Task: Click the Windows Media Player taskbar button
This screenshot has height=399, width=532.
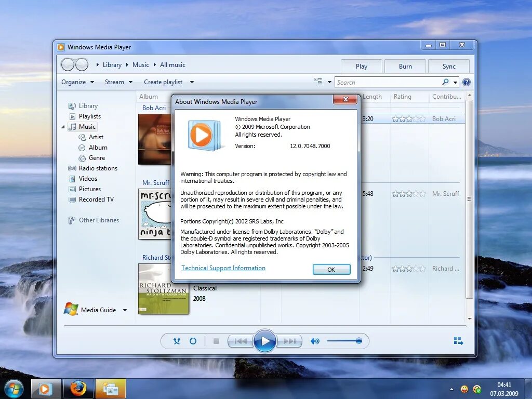Action: coord(46,389)
